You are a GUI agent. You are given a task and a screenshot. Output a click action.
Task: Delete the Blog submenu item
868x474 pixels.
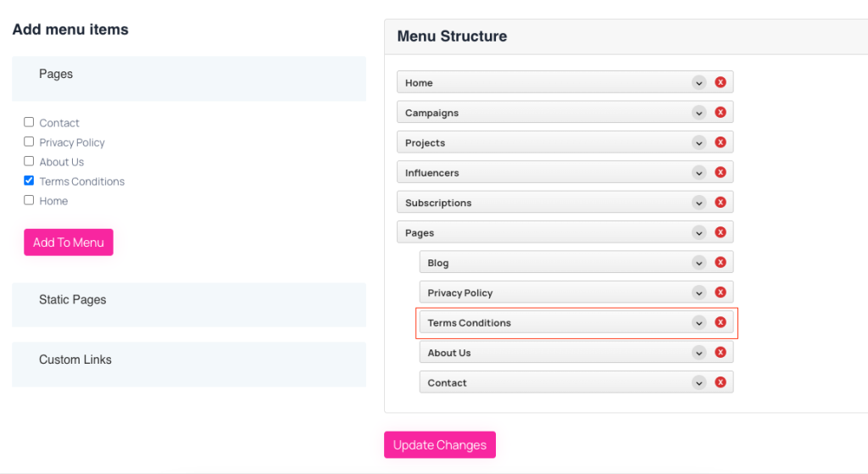tap(721, 263)
